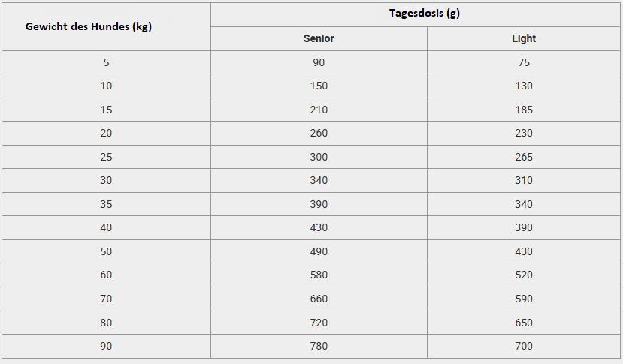Click Light dose 185 cell
The height and width of the screenshot is (364, 623).
524,110
